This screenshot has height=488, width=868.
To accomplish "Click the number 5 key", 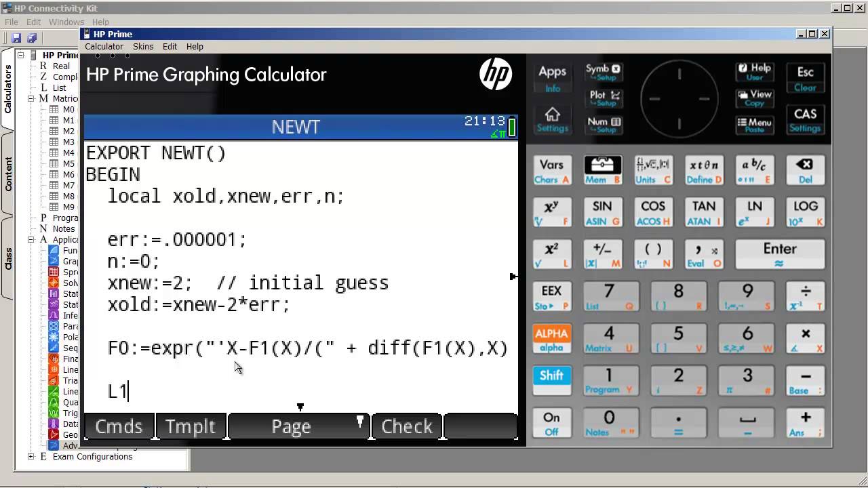I will coord(678,339).
